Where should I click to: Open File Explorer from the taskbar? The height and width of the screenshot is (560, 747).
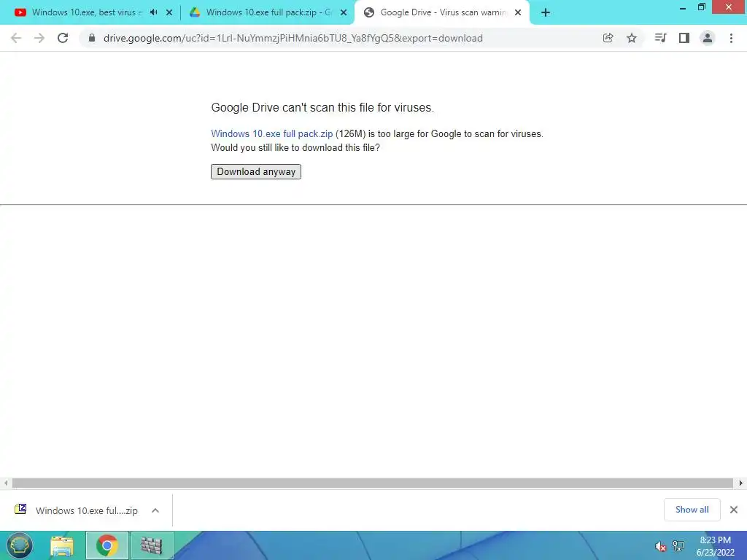[x=62, y=545]
